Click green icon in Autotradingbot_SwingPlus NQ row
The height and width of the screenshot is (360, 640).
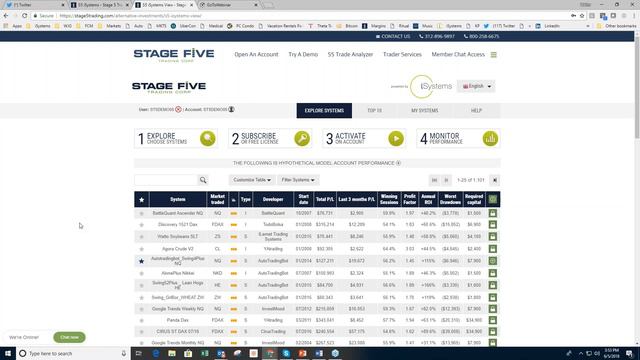(x=493, y=261)
